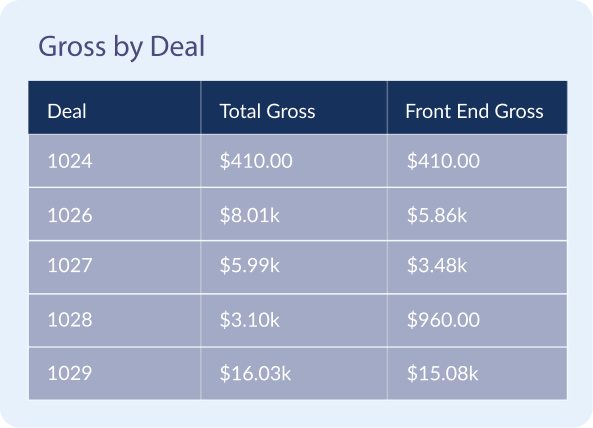The height and width of the screenshot is (428, 593).
Task: Click the Gross by Deal title
Action: [121, 47]
